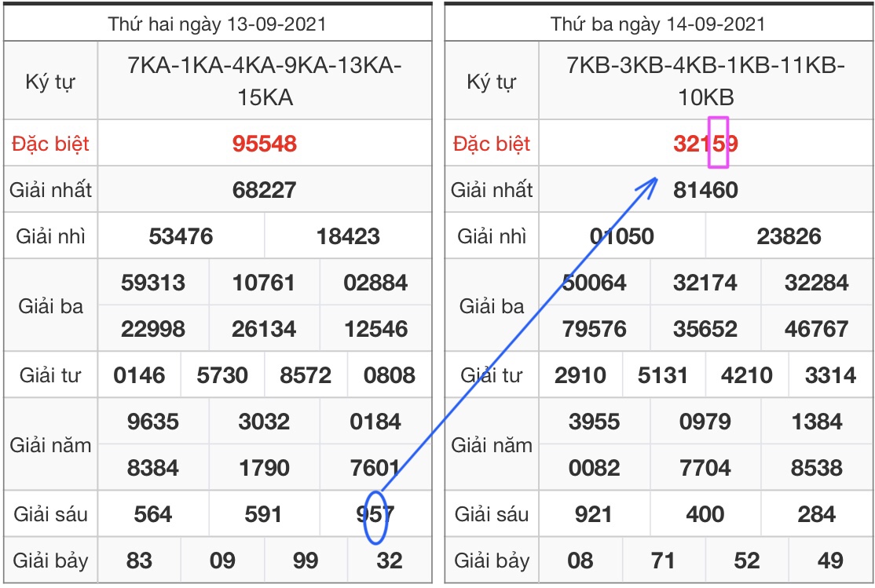Click the blue circled digit in 957
This screenshot has height=588, width=875.
tap(376, 516)
